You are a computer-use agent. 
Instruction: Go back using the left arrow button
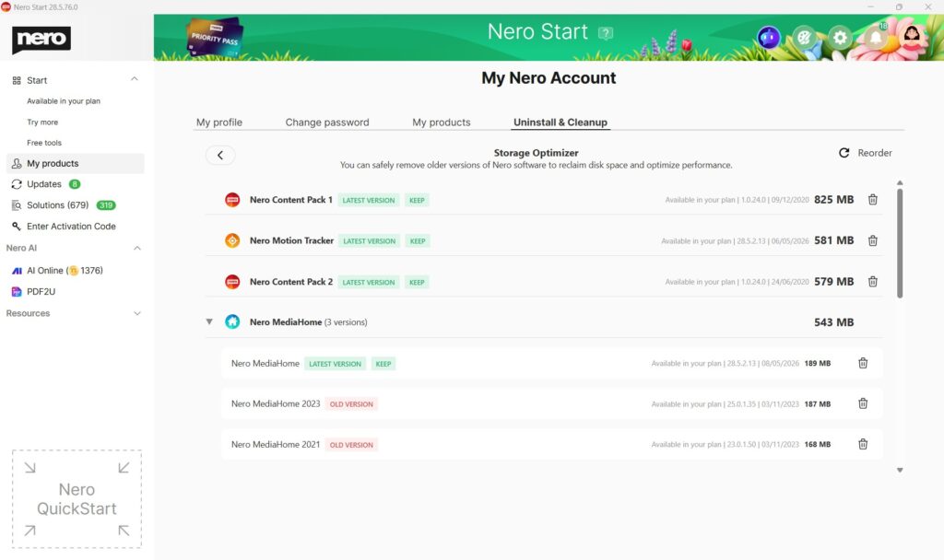click(220, 155)
